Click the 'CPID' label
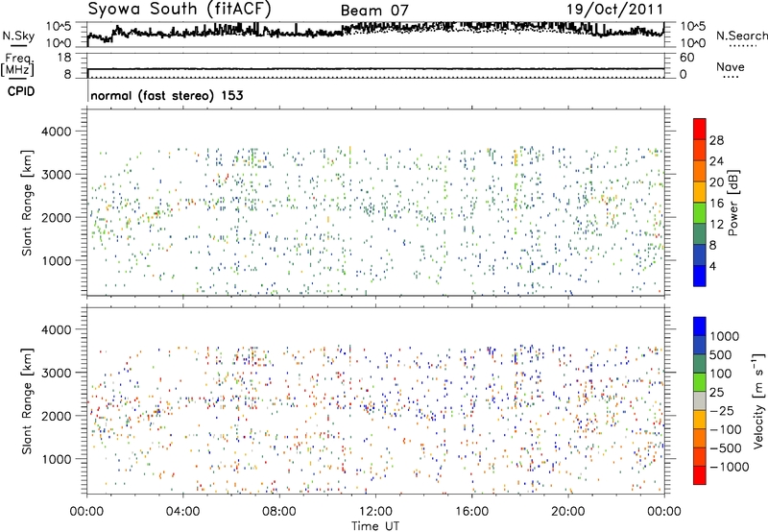 point(21,91)
